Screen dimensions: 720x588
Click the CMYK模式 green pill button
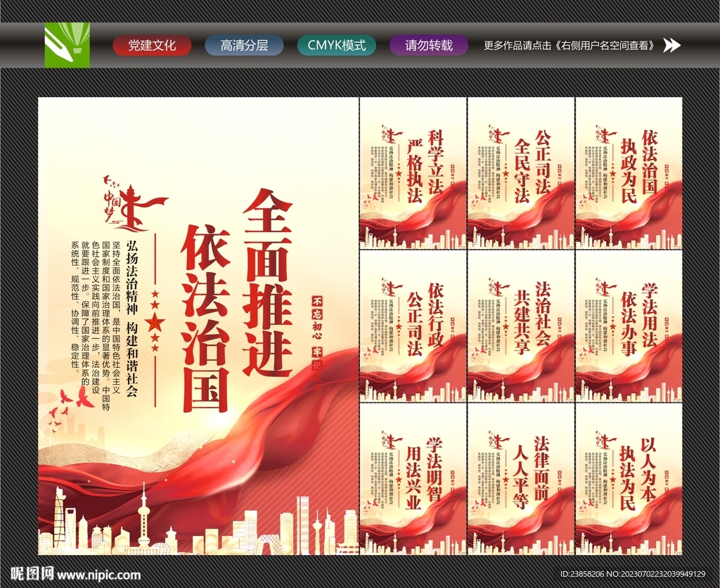337,46
